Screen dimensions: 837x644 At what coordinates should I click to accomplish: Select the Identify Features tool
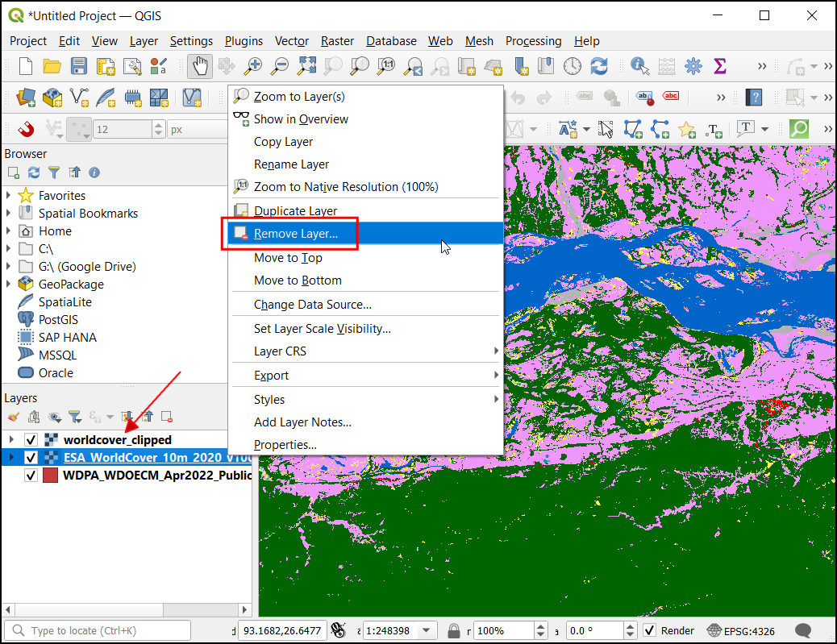[x=640, y=66]
